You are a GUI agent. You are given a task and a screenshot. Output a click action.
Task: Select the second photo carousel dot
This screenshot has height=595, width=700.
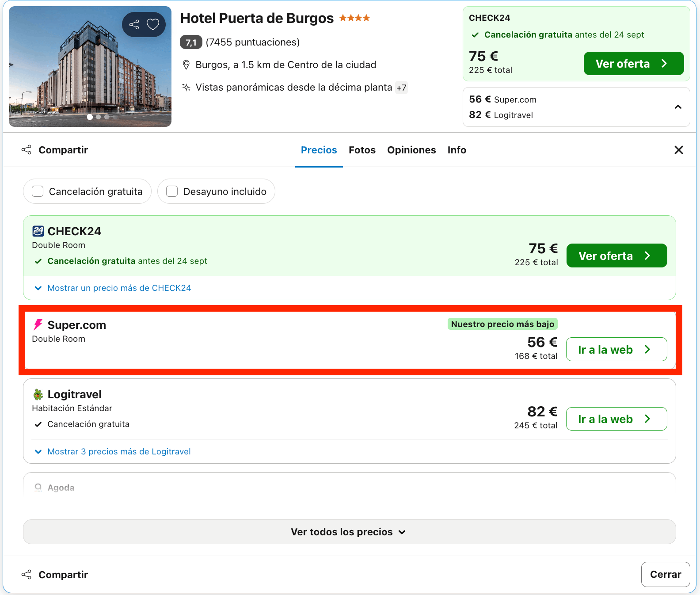pos(98,117)
